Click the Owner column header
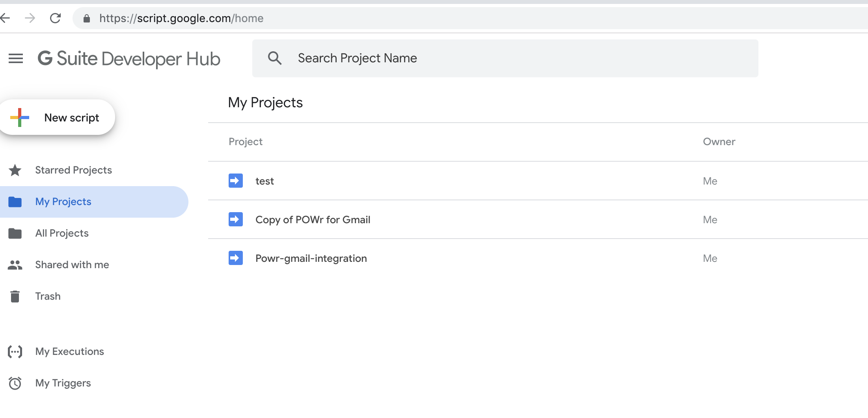Image resolution: width=868 pixels, height=418 pixels. click(719, 142)
